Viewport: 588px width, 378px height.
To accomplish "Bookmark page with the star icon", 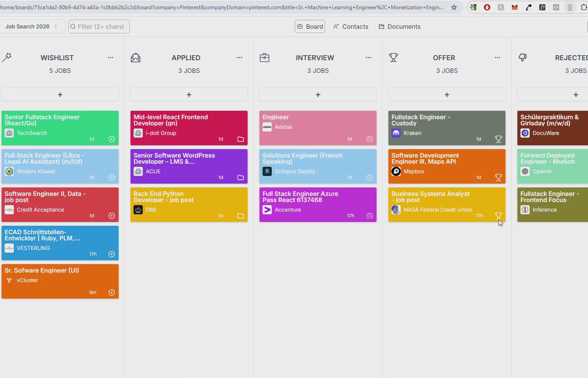I will coord(454,7).
